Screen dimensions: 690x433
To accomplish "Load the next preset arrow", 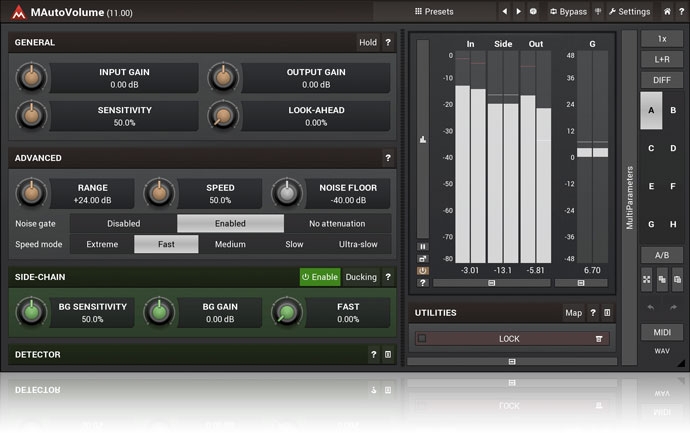I will click(519, 11).
